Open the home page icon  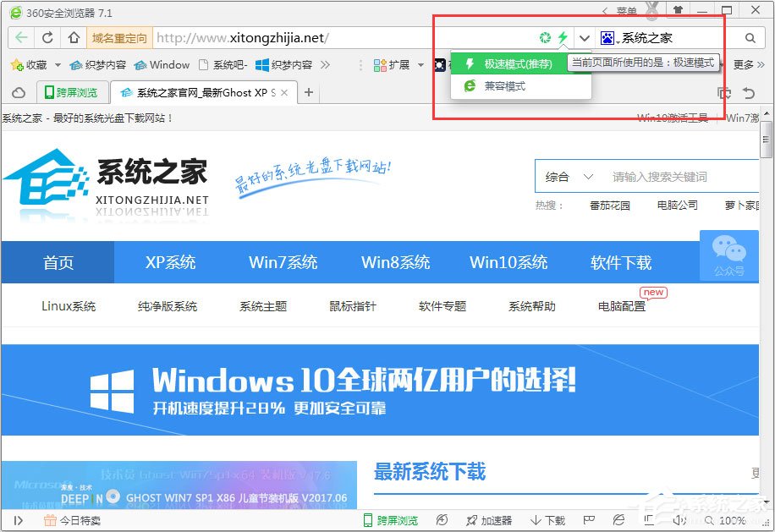click(x=72, y=37)
